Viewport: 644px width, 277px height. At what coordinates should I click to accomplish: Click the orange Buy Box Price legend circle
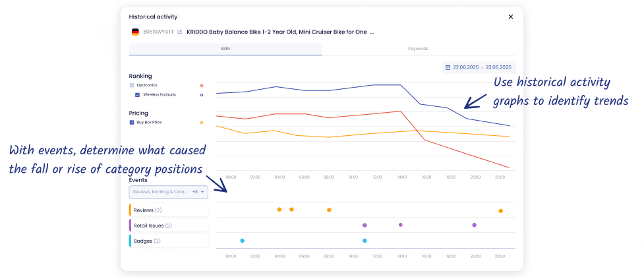(201, 122)
